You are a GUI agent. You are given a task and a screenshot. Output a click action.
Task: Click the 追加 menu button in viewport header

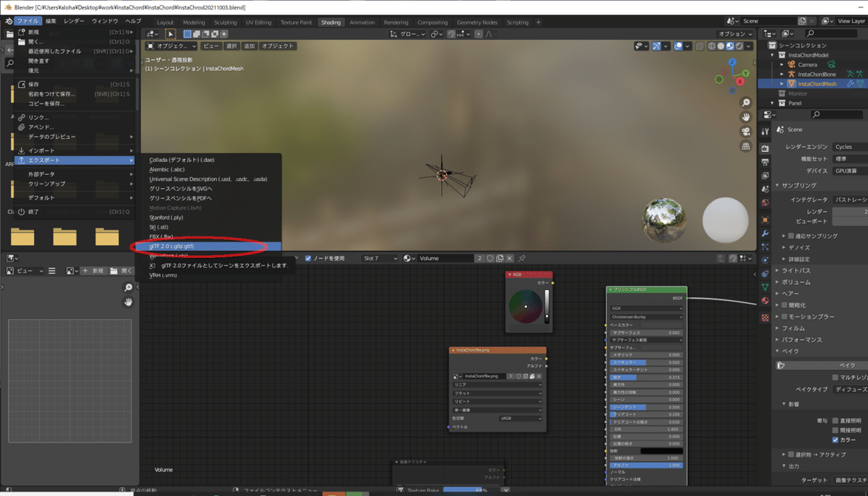(x=249, y=46)
